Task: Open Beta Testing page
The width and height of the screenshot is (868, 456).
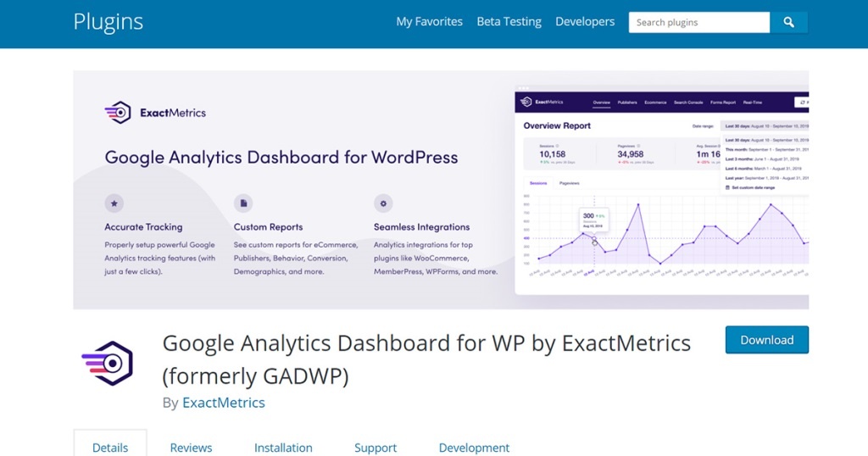Action: 509,21
